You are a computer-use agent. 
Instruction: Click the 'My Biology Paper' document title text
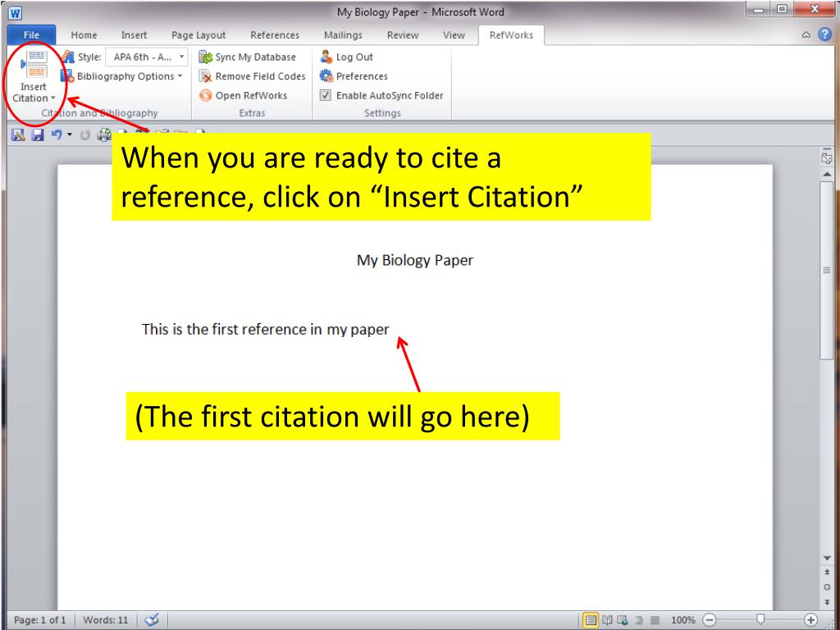point(415,260)
